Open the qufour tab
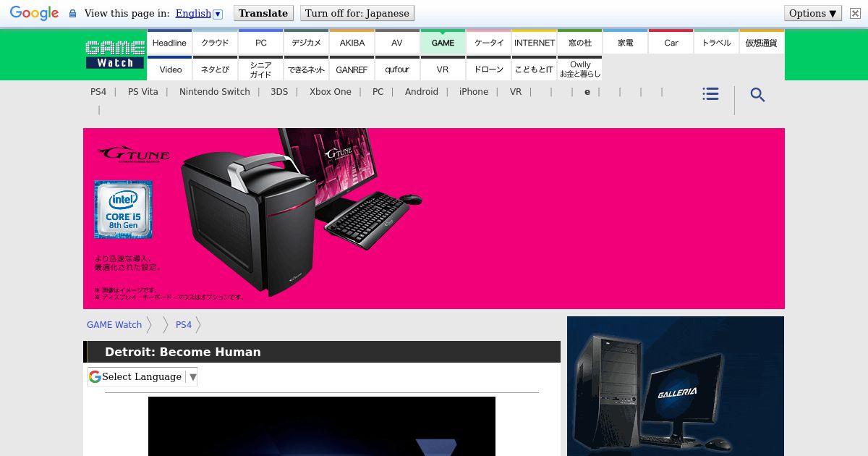This screenshot has height=456, width=868. pos(397,69)
